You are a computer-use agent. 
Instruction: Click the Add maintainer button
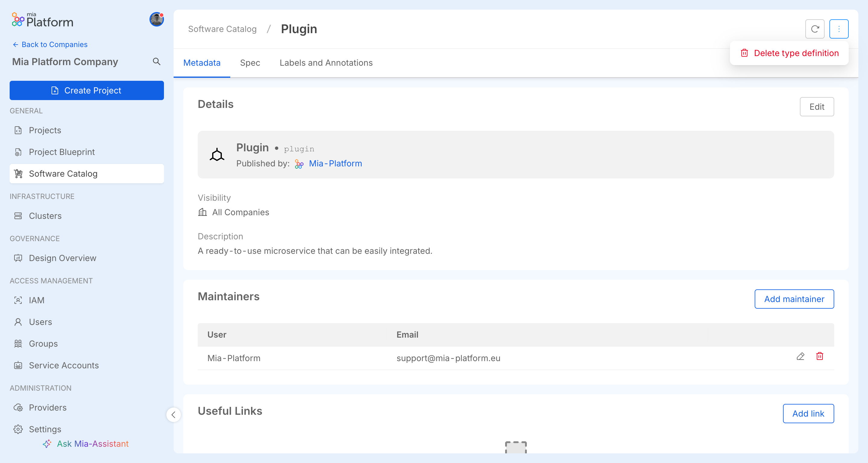pyautogui.click(x=794, y=299)
